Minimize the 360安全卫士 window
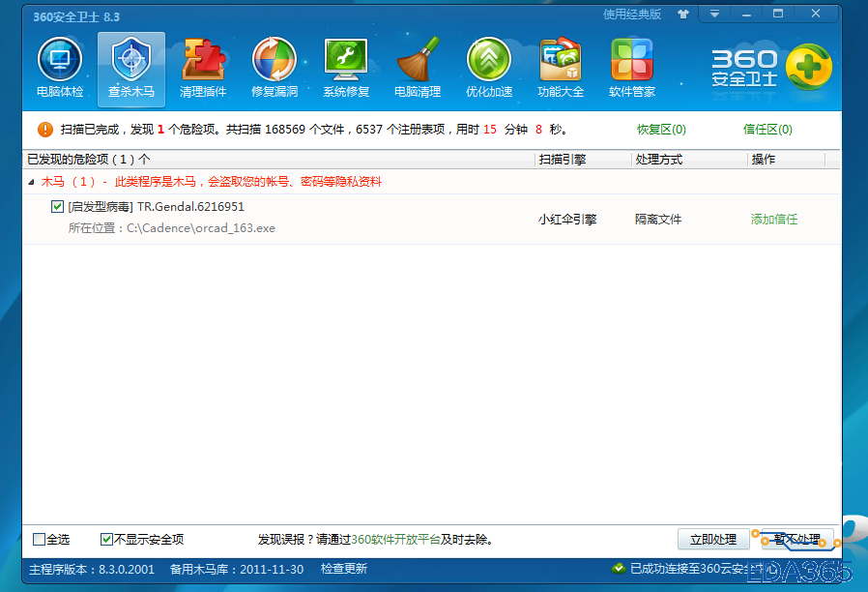Viewport: 868px width, 592px height. (x=746, y=14)
